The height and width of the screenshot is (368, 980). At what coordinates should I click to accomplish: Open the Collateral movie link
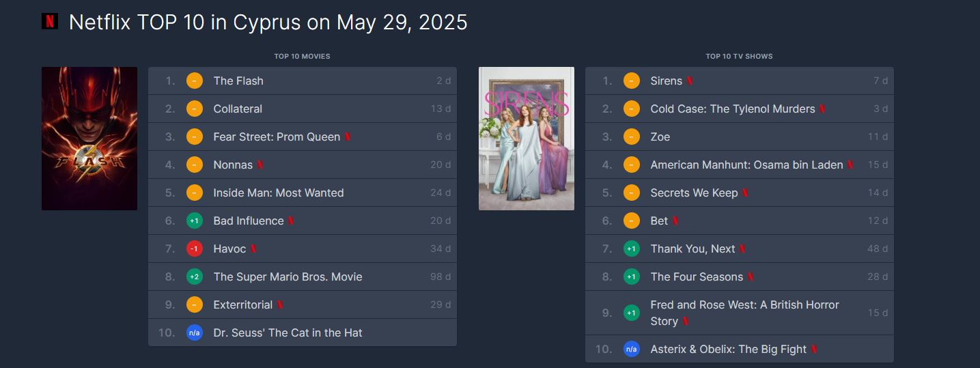pyautogui.click(x=238, y=109)
